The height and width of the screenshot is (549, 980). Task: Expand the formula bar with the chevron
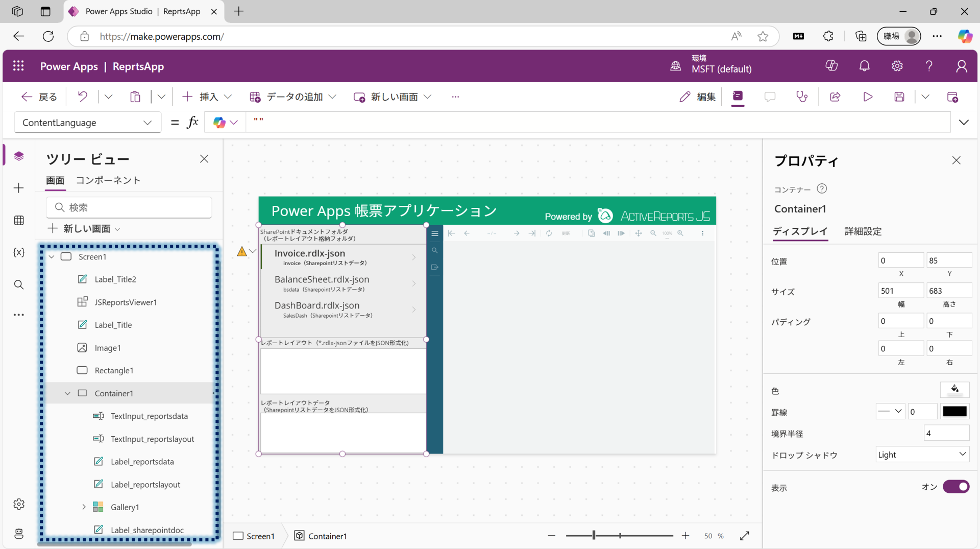pyautogui.click(x=964, y=123)
